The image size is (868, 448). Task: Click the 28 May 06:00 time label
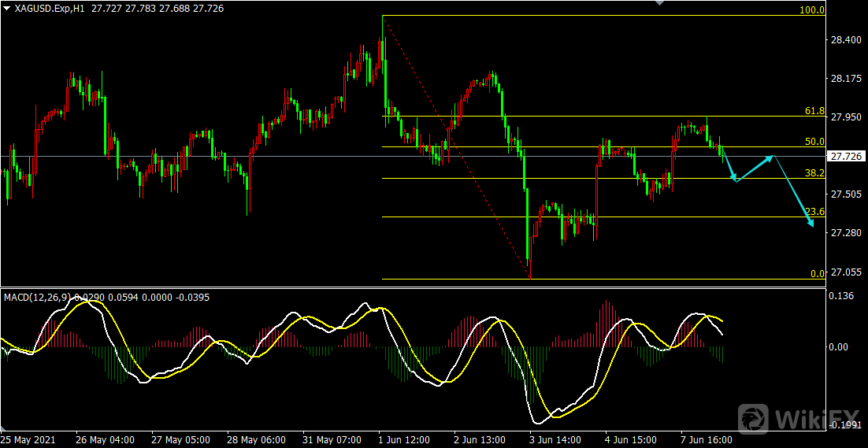(256, 439)
